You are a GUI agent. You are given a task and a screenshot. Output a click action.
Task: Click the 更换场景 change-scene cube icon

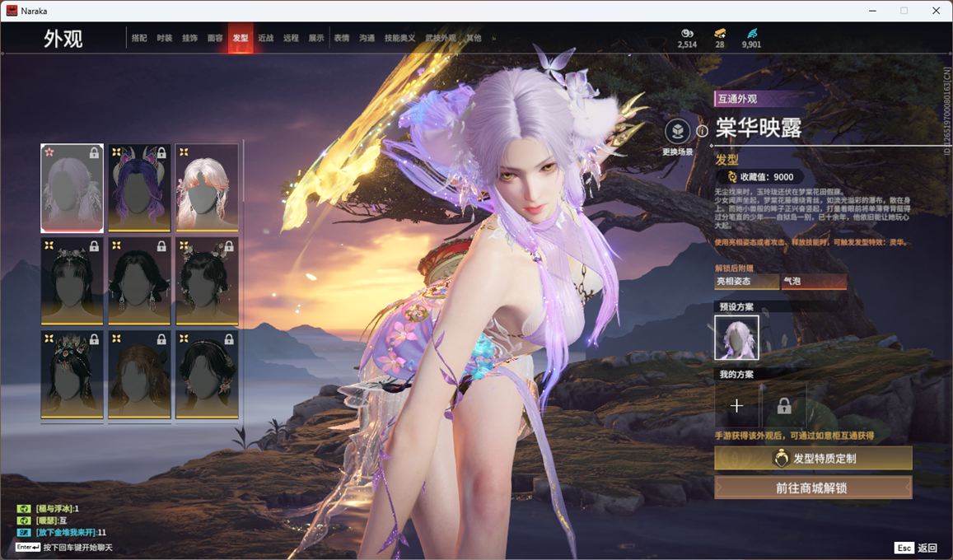click(x=678, y=131)
